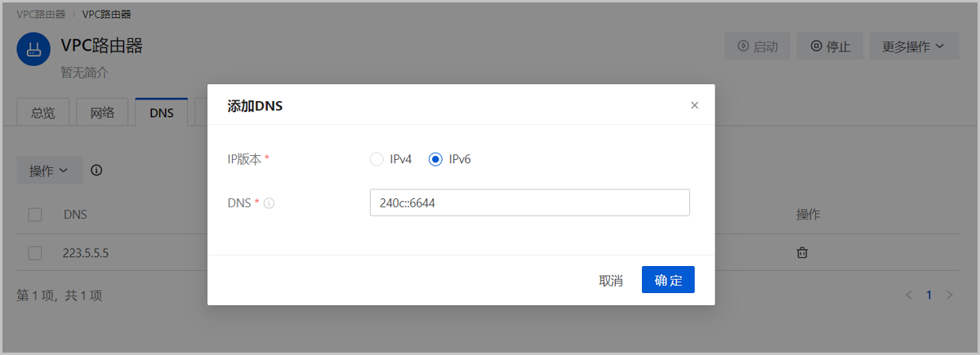
Task: Go to the previous page arrow
Action: pos(908,295)
